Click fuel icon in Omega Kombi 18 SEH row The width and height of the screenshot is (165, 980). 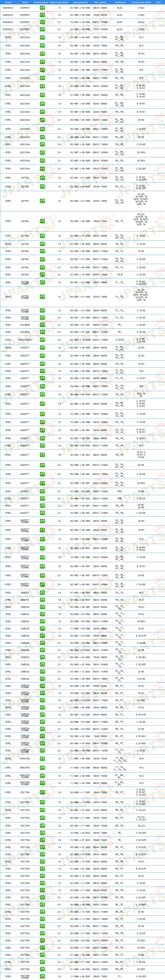(x=42, y=700)
